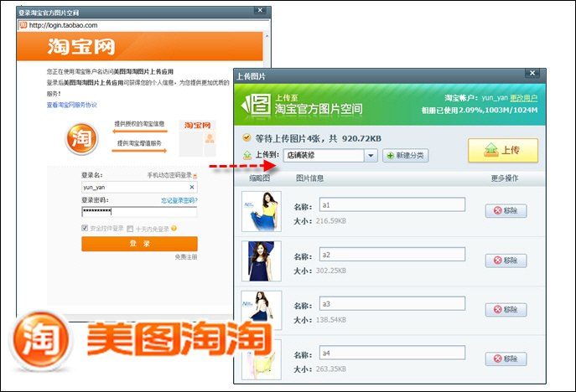Toggle 十天内免登录 checkbox
Viewport: 576px width, 392px height.
[130, 229]
